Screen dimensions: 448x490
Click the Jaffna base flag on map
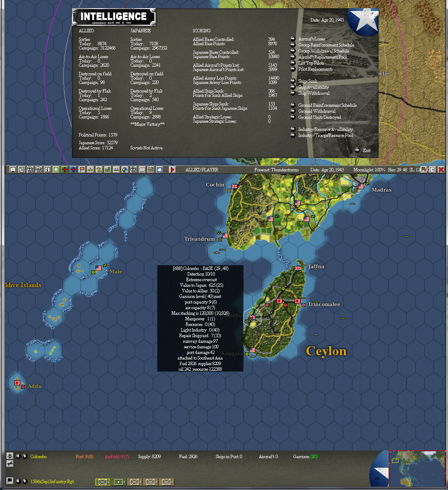(298, 268)
